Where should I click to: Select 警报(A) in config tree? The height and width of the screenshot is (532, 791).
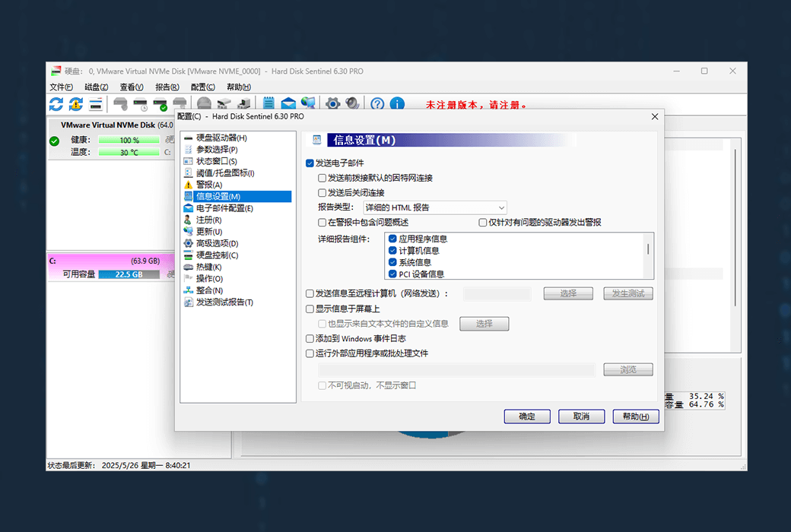click(x=209, y=185)
